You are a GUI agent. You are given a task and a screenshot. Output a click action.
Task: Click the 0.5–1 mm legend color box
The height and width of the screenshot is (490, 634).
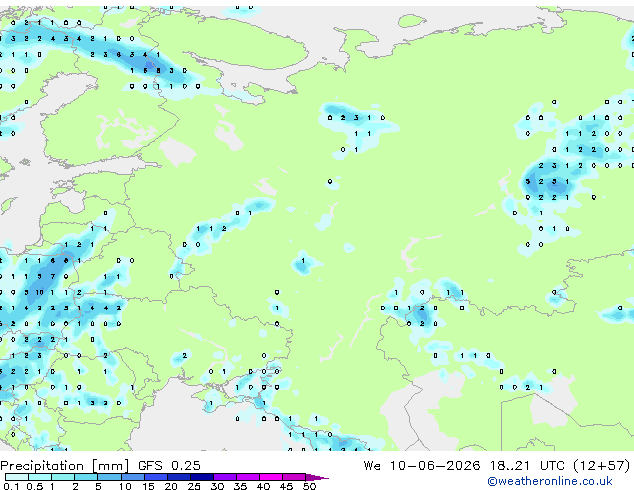point(40,477)
